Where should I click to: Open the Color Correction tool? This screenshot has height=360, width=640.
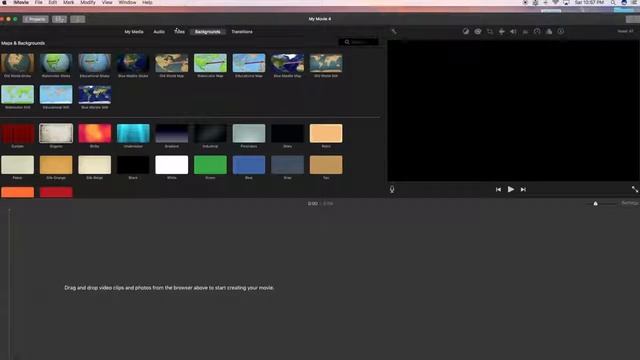[478, 31]
